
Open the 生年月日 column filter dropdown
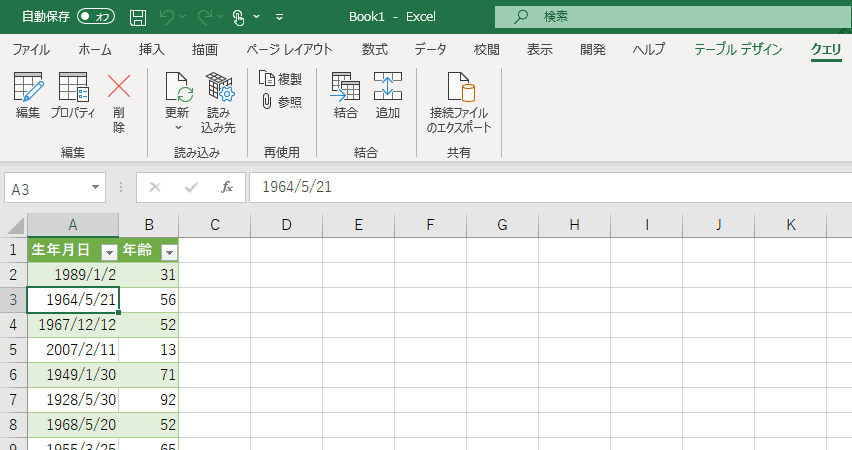[x=109, y=252]
